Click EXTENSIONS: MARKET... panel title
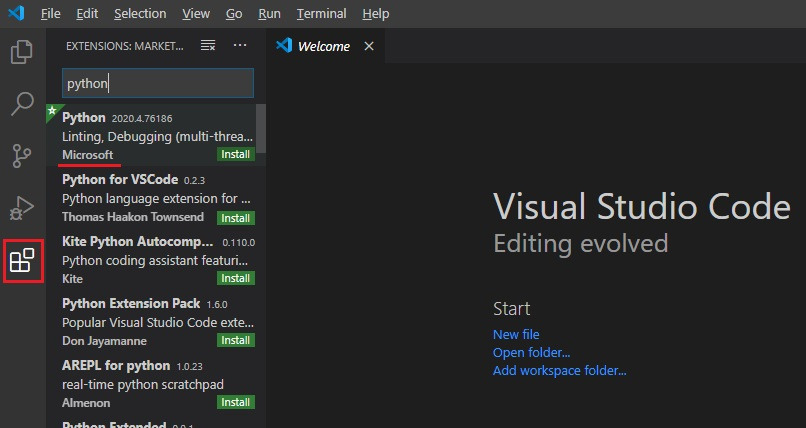The height and width of the screenshot is (428, 806). coord(124,46)
